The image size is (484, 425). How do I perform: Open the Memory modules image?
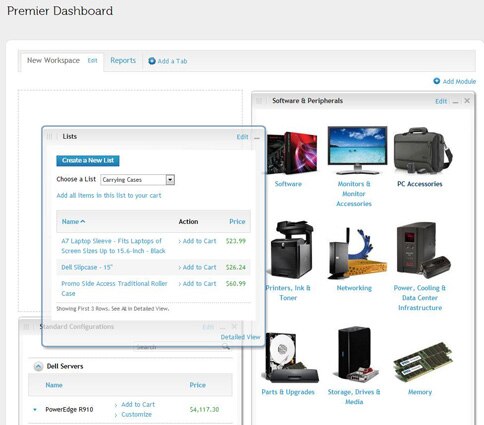click(423, 362)
